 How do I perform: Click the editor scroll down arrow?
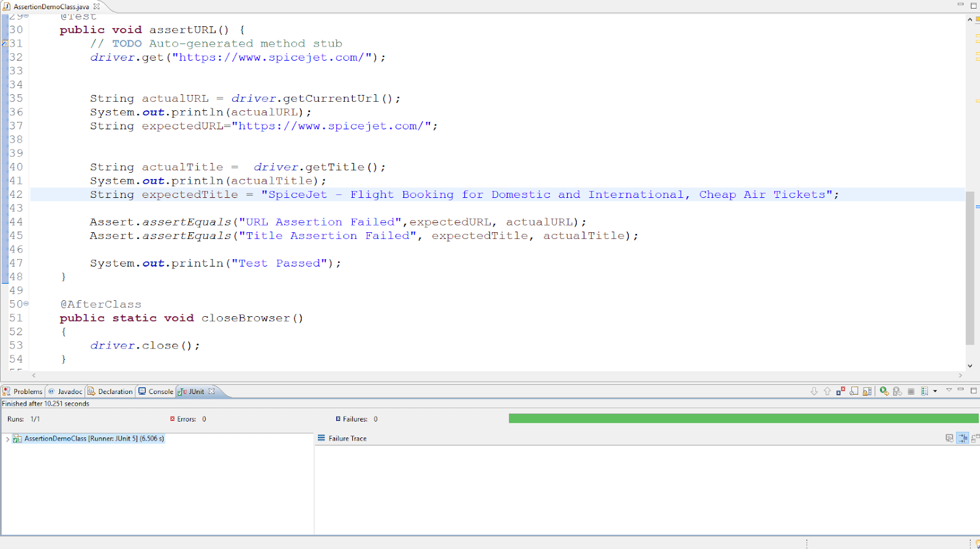970,366
